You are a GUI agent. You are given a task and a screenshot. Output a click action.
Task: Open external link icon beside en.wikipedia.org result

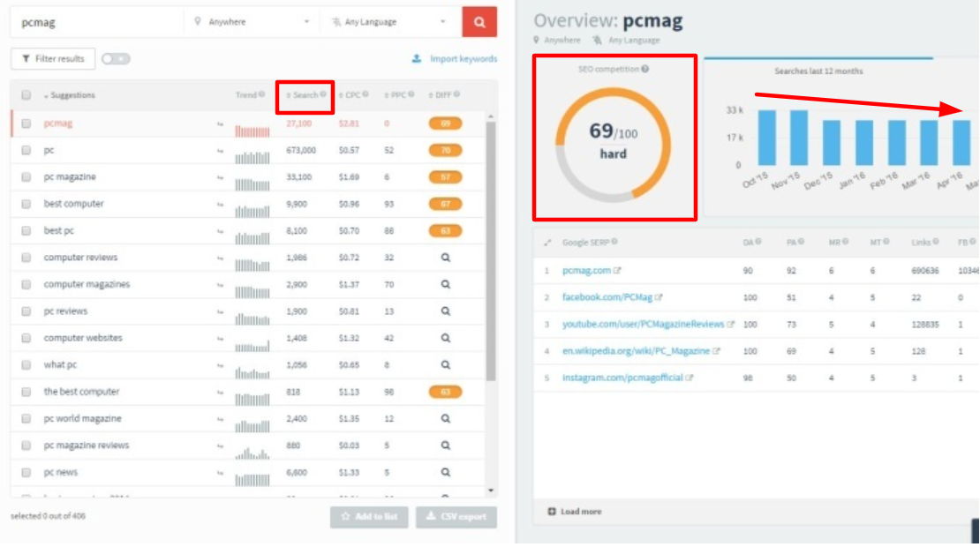716,351
